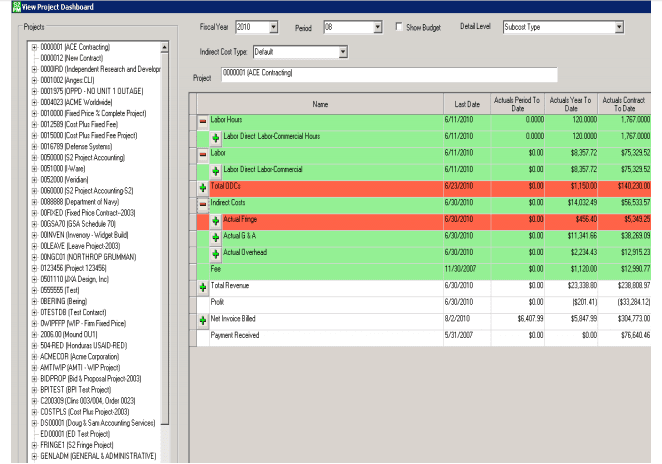Expand Labor Direct Labor-Commercial Hours row
Screen dimensions: 662x464
pyautogui.click(x=216, y=136)
